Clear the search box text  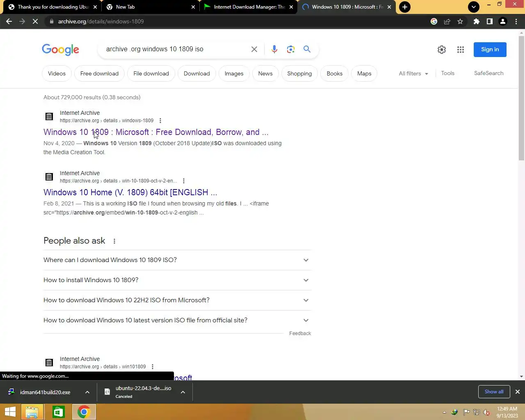pyautogui.click(x=254, y=49)
